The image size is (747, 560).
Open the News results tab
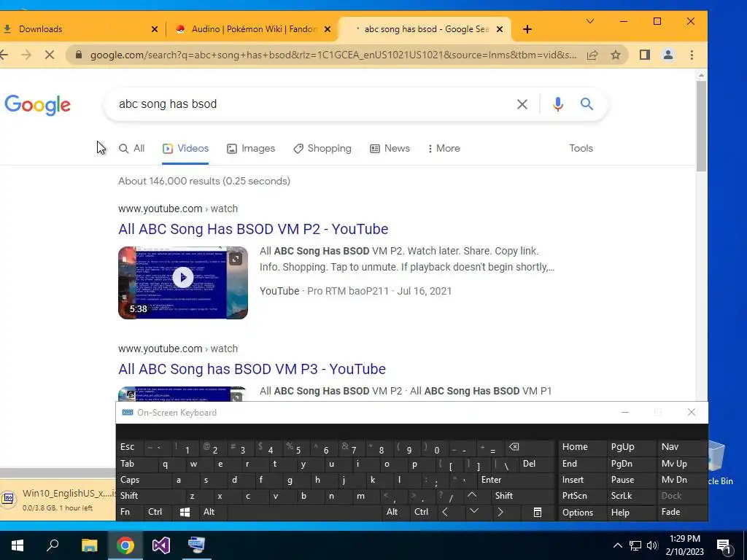390,149
